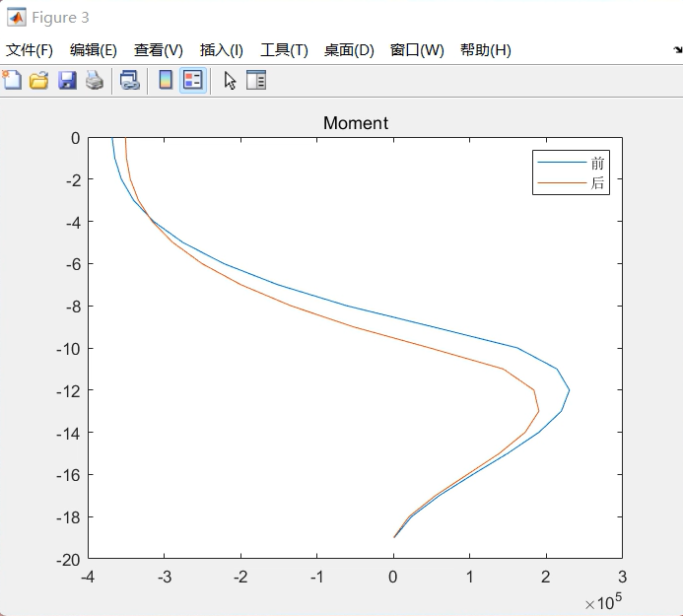Click the y-axis tick label -20
This screenshot has height=616, width=683.
[68, 560]
